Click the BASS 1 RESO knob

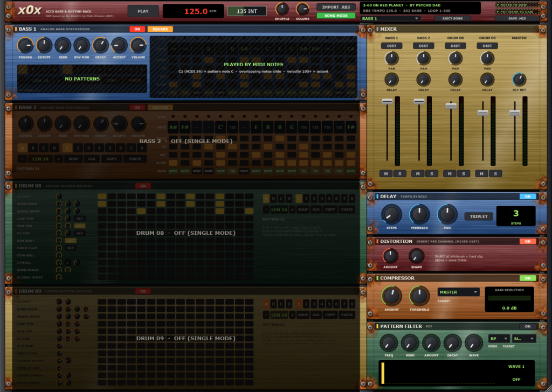click(x=63, y=45)
